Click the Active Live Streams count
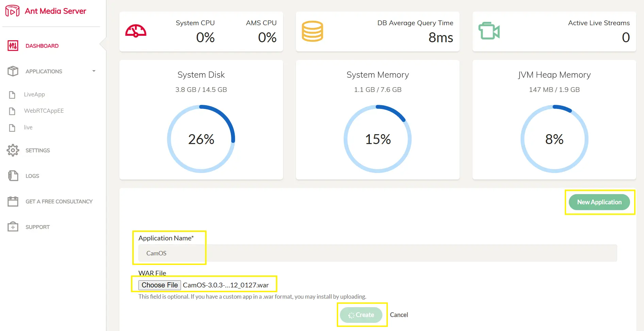The height and width of the screenshot is (331, 644). (626, 37)
